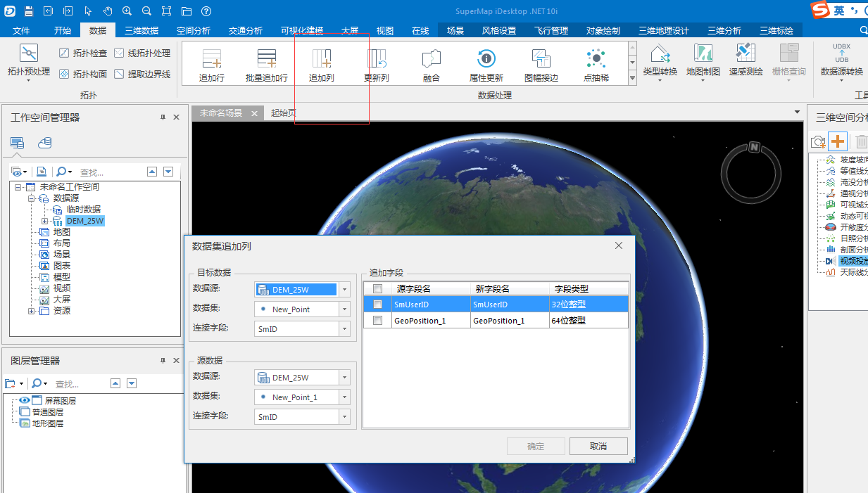Image resolution: width=868 pixels, height=493 pixels.
Task: Check the SmUserID field checkbox
Action: [x=378, y=305]
